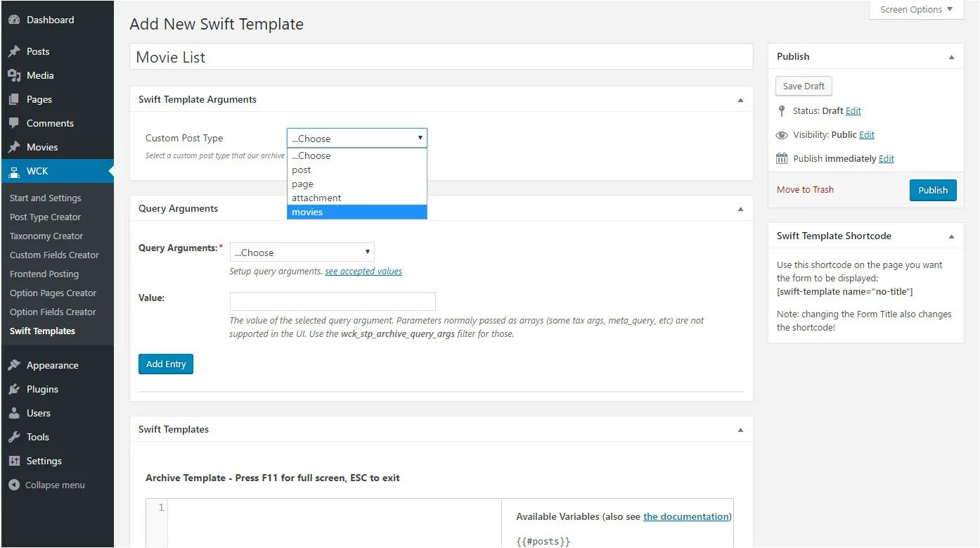
Task: Open Frontend Posting submenu item
Action: [x=44, y=274]
